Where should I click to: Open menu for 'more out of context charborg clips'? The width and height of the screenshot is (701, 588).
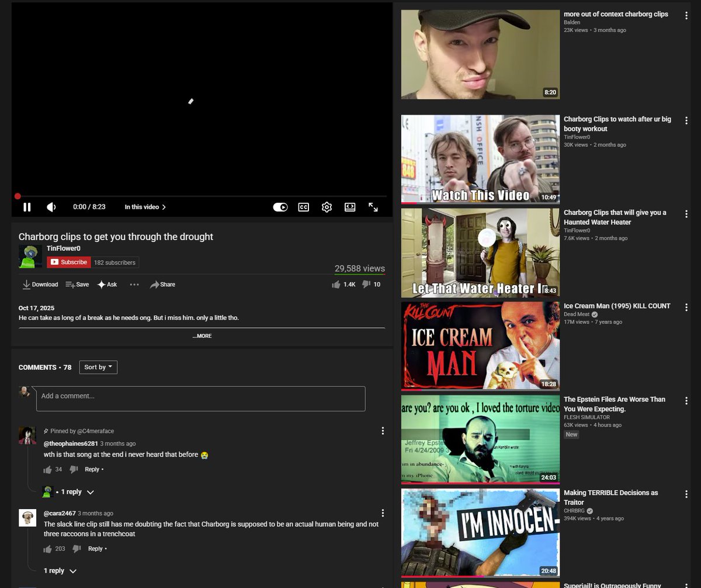point(687,16)
